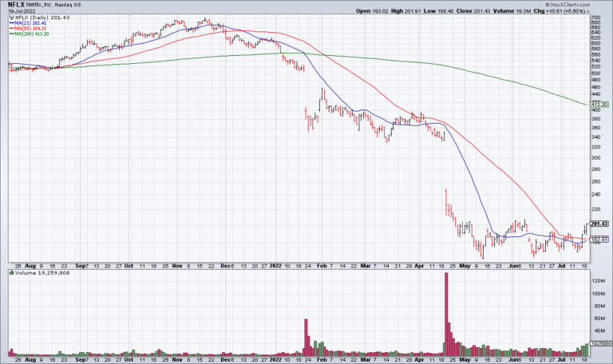Click the 600 price axis label

click(x=595, y=43)
